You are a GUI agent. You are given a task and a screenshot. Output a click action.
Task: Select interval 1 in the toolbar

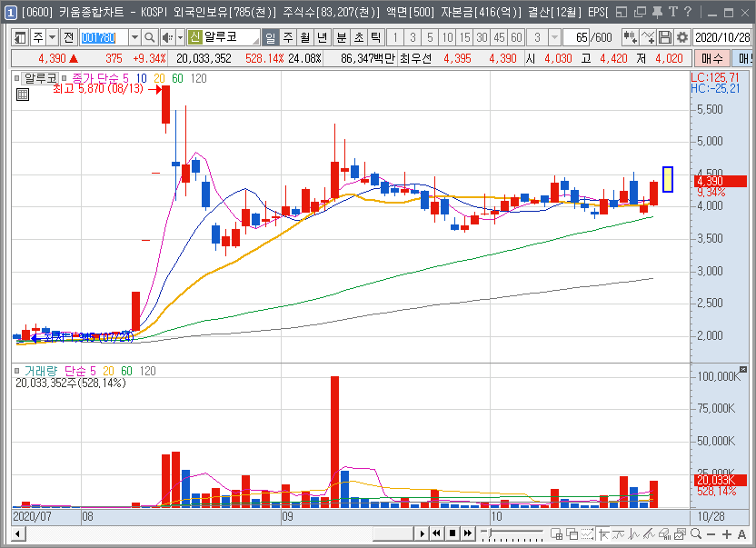[x=395, y=37]
